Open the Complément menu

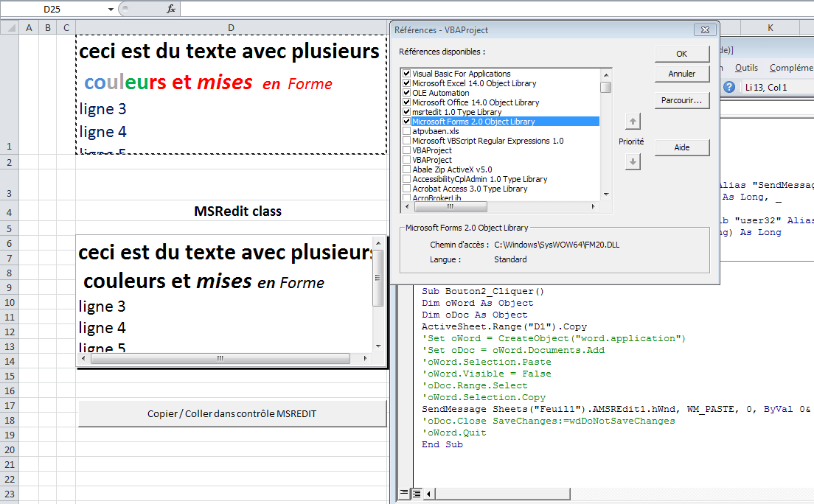click(x=790, y=66)
